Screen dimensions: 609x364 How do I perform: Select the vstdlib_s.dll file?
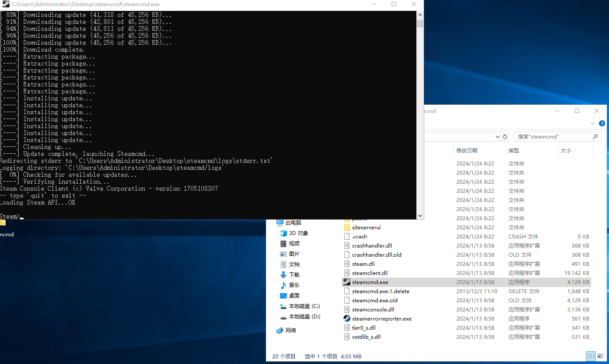[366, 337]
